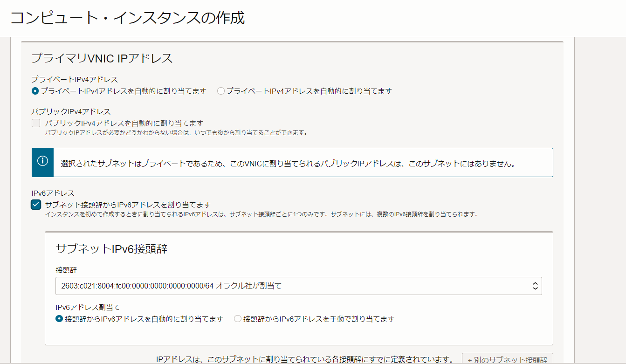Click the chevron on the prefix selector
Screen dimensions: 626x364
[x=534, y=286]
